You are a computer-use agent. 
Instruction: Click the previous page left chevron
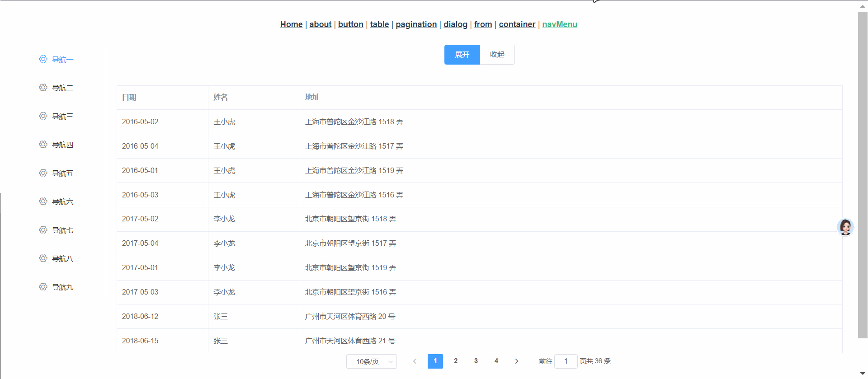[415, 361]
